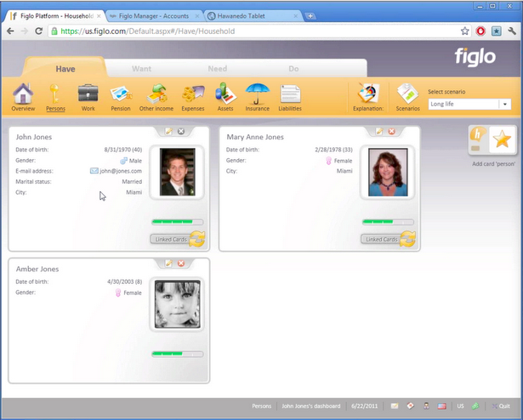Click the person avatar status bar icon
The width and height of the screenshot is (523, 420).
point(426,406)
